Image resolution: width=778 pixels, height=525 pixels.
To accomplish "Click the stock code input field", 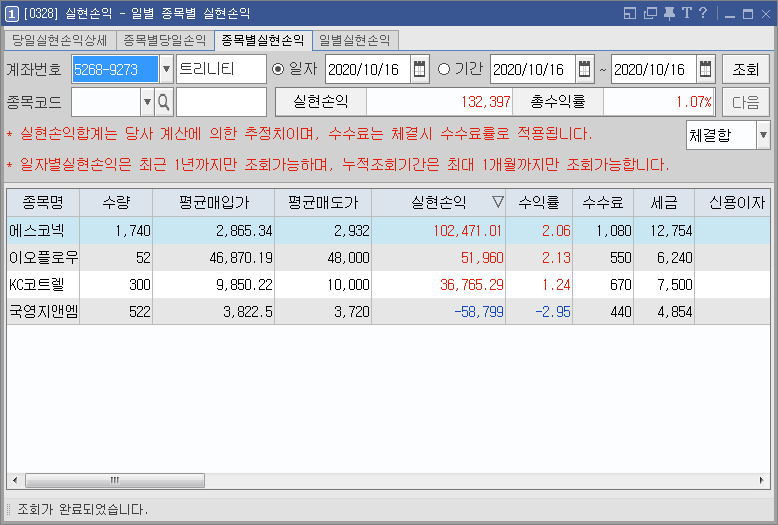I will coord(106,102).
